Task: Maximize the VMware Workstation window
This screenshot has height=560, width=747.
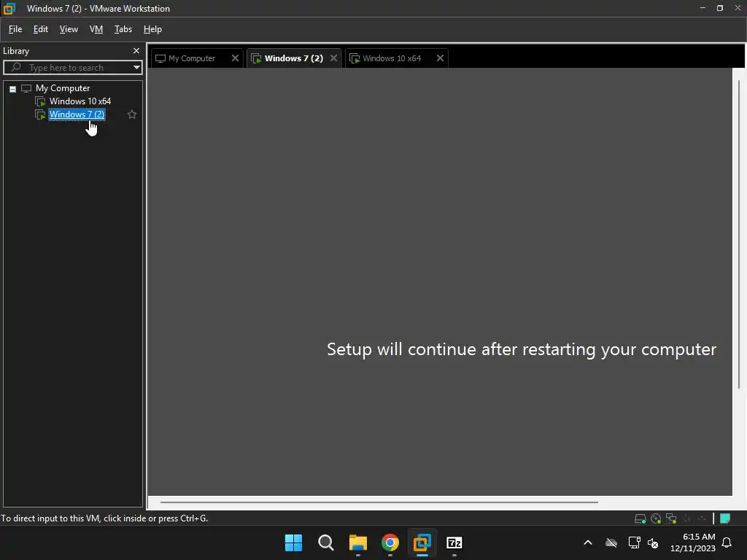Action: pyautogui.click(x=720, y=8)
